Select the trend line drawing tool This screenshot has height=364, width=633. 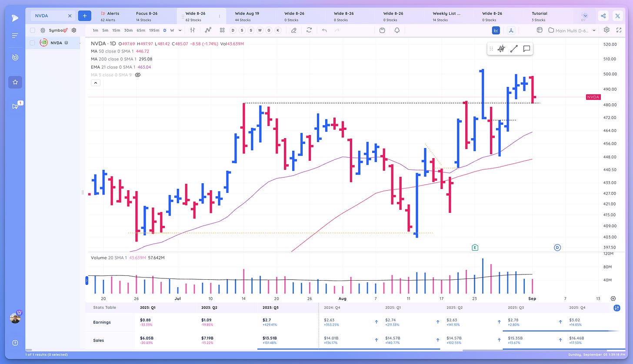(514, 49)
